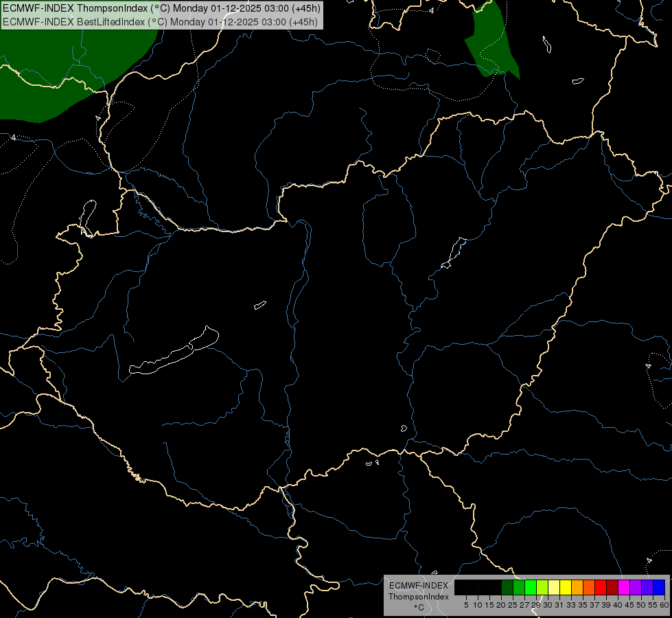Select the yellow-green 29–30 legend swatch
This screenshot has height=618, width=672.
542,587
